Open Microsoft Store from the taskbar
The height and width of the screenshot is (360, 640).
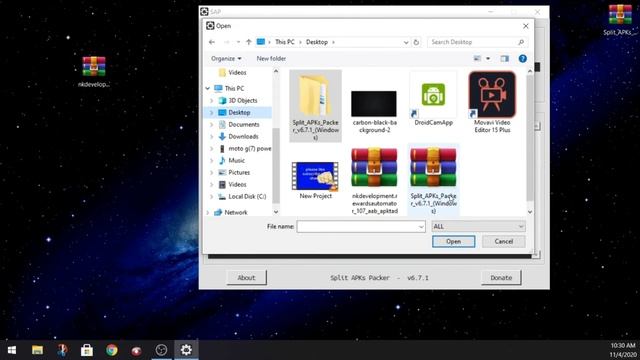click(x=87, y=350)
